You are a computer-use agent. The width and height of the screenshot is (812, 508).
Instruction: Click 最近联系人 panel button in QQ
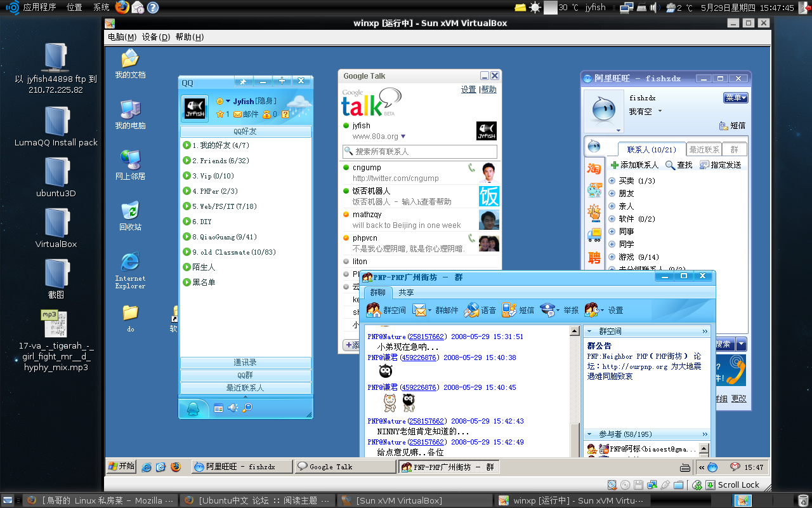(x=246, y=388)
